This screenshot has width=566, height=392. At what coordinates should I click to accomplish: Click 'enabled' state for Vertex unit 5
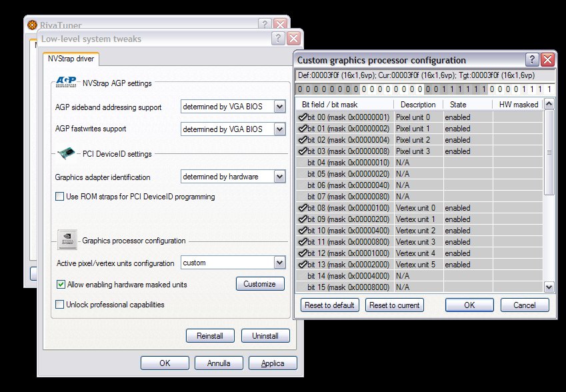(457, 265)
